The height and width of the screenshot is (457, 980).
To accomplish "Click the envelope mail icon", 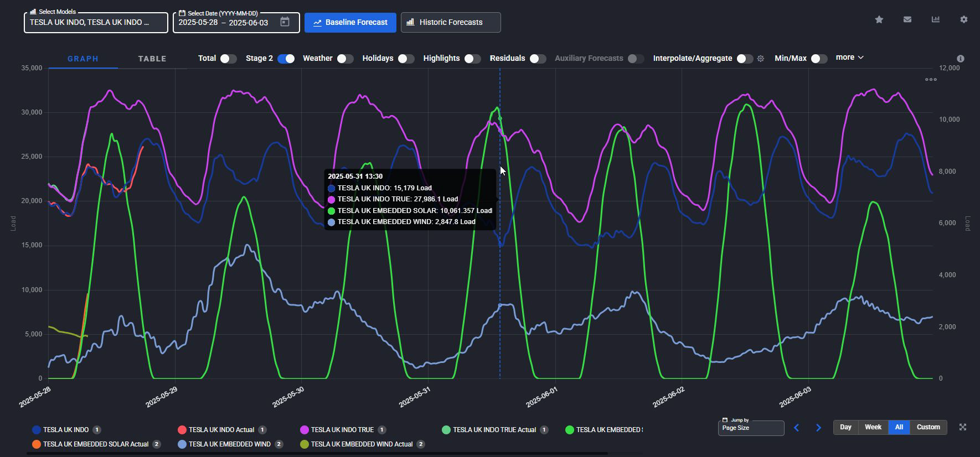I will click(x=907, y=19).
